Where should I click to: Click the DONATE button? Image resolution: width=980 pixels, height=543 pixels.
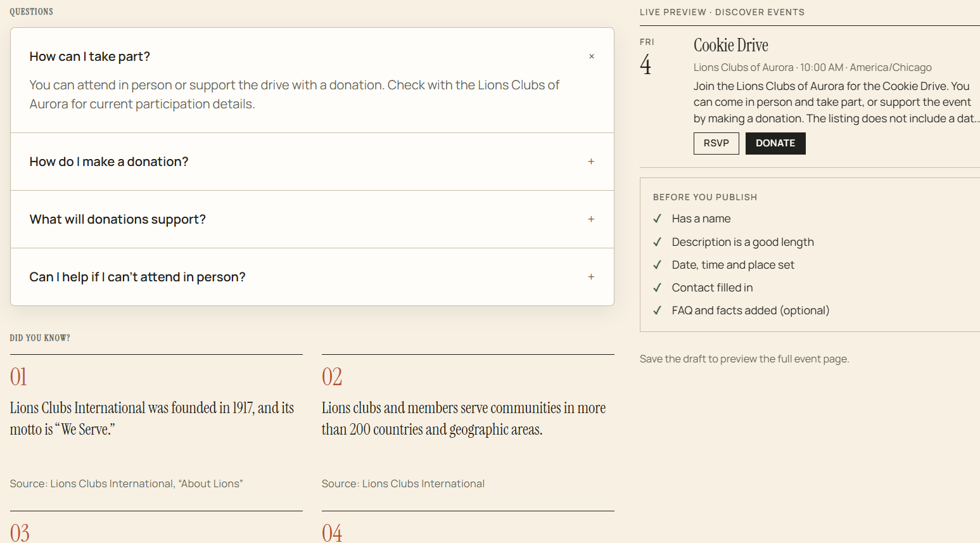[x=775, y=143]
